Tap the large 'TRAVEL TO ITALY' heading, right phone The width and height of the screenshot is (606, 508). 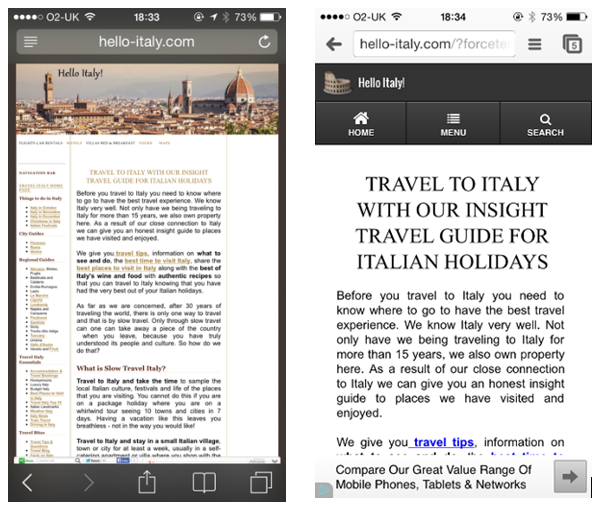[452, 223]
